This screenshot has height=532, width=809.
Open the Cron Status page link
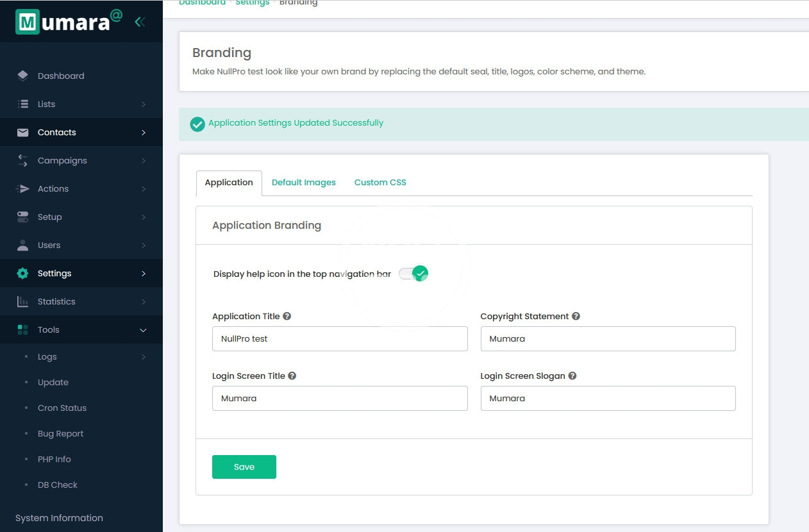[x=62, y=408]
